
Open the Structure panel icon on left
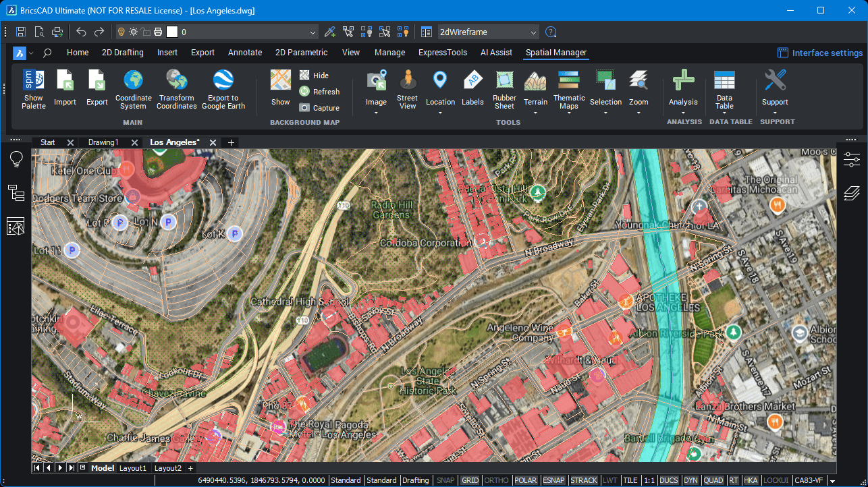point(16,193)
